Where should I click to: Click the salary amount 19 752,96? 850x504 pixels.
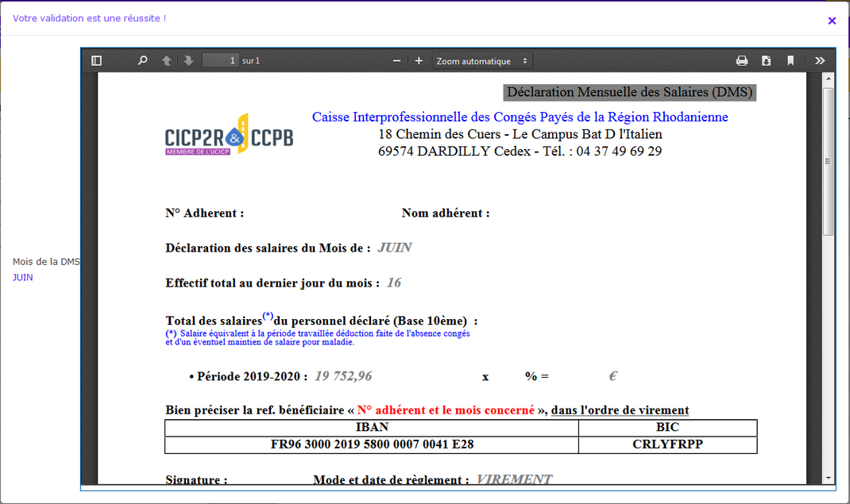coord(343,376)
